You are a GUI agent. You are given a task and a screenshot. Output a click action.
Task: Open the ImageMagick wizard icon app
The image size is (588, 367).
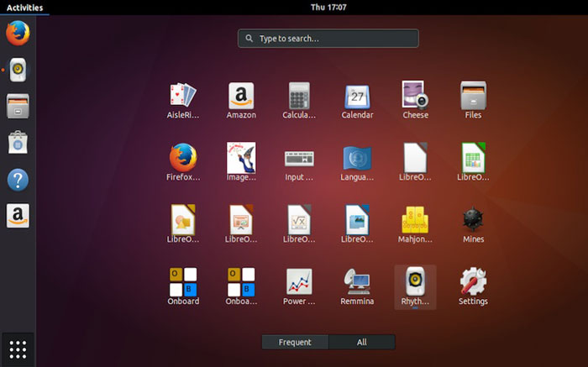click(x=241, y=162)
